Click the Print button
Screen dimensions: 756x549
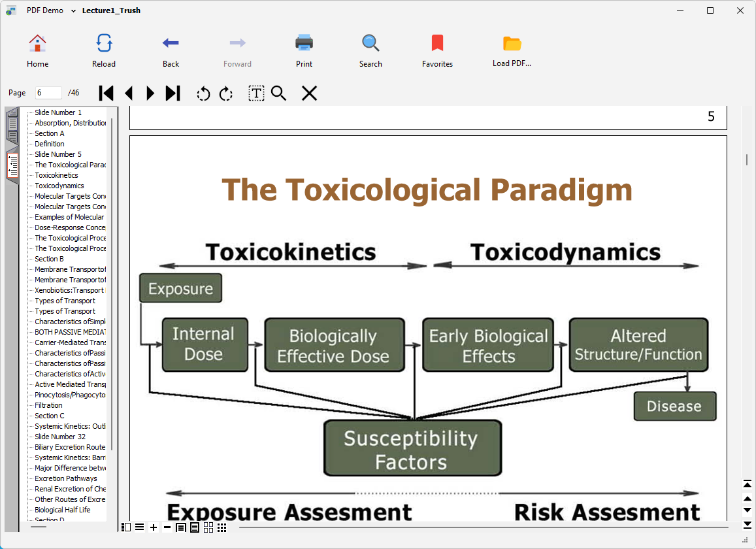pos(304,51)
